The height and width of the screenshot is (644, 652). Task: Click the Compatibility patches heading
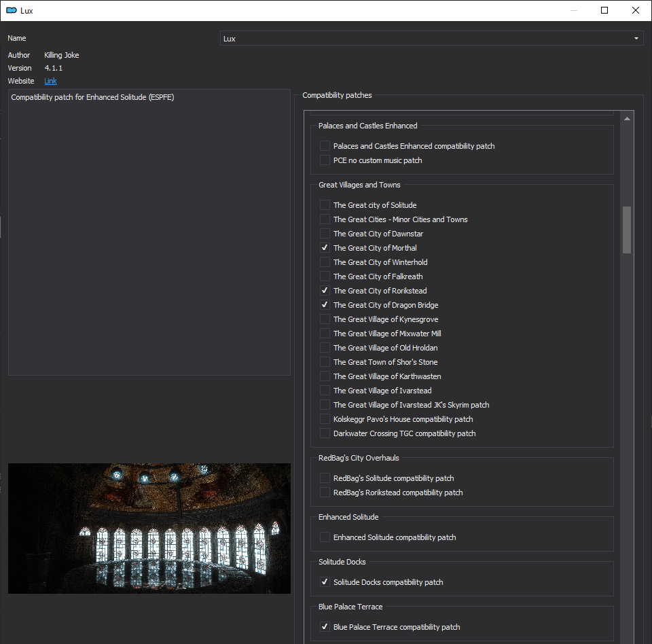pyautogui.click(x=337, y=95)
